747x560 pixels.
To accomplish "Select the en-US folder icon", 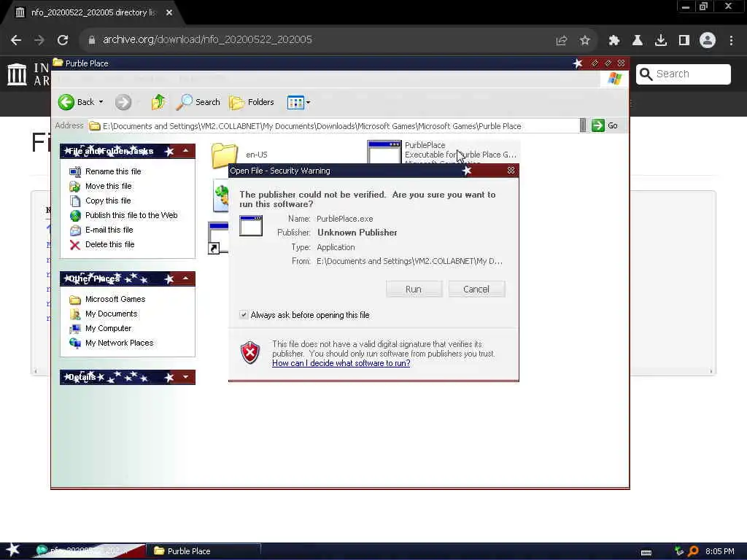I will coord(225,155).
